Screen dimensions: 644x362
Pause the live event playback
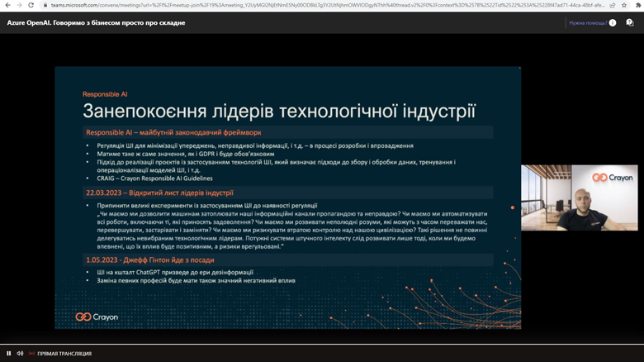[x=8, y=354]
